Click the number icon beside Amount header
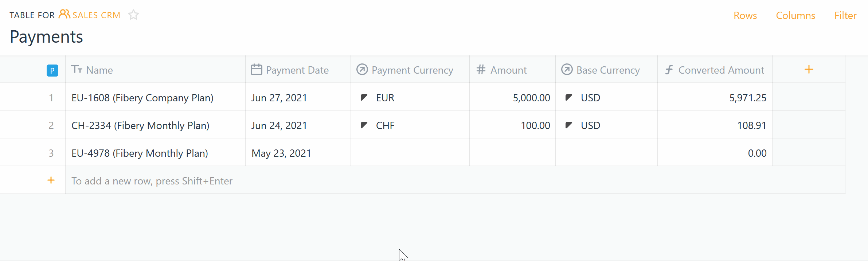The width and height of the screenshot is (868, 261). (x=480, y=70)
